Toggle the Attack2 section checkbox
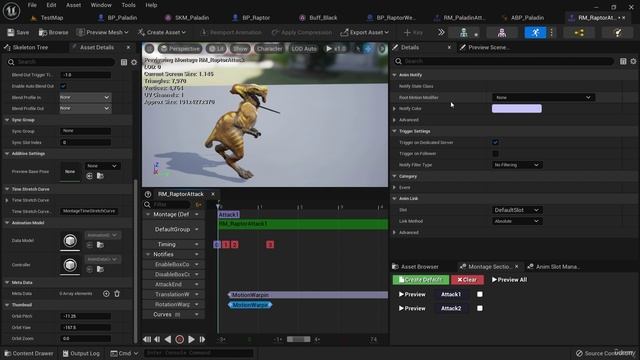This screenshot has width=640, height=360. point(480,308)
